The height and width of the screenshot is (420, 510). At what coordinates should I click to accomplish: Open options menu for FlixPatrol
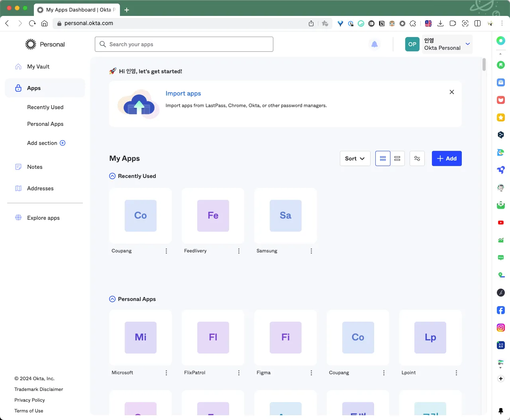point(239,373)
